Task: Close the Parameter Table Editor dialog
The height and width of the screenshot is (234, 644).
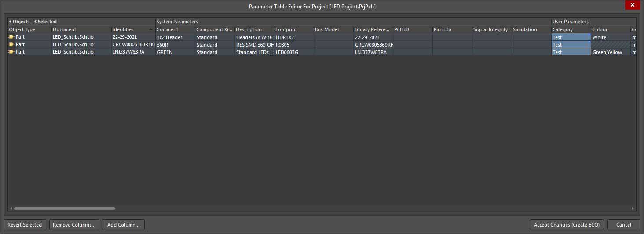Action: pos(632,5)
